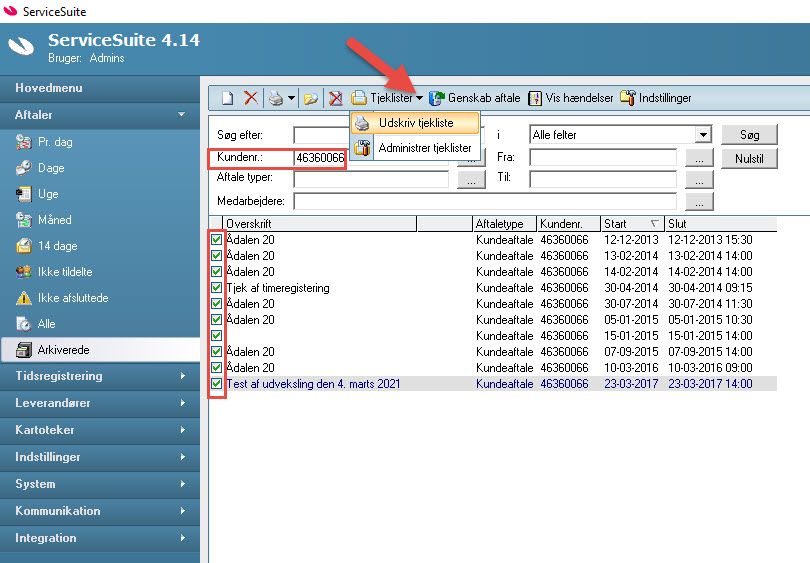Sort by the Aftaletype column header
Viewport: 810px width, 563px height.
tap(504, 224)
